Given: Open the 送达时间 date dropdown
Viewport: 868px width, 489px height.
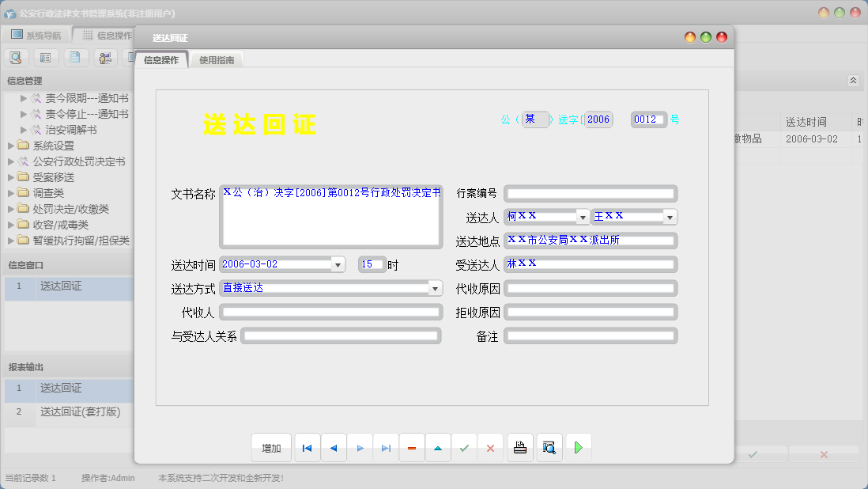Looking at the screenshot, I should (338, 264).
